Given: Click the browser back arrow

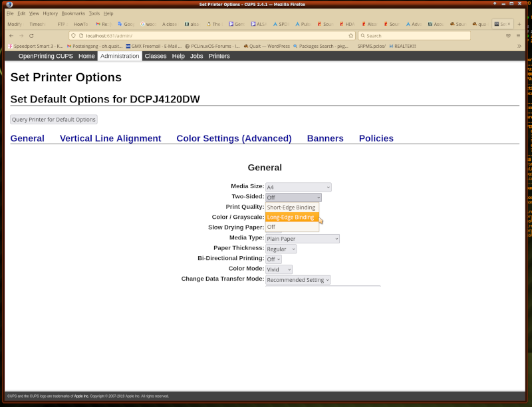Looking at the screenshot, I should pos(11,35).
